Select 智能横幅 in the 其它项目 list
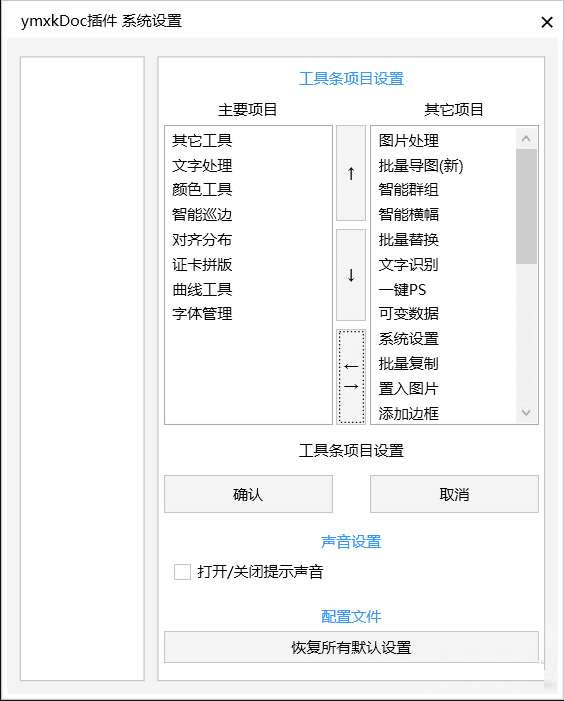 coord(408,215)
